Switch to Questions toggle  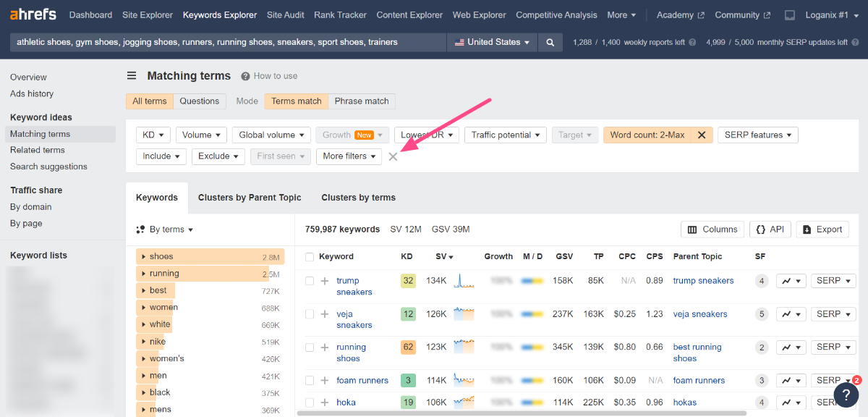coord(200,101)
